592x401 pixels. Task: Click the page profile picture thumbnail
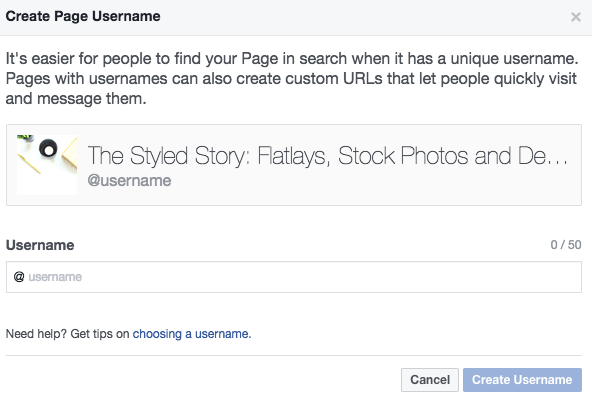pyautogui.click(x=47, y=165)
